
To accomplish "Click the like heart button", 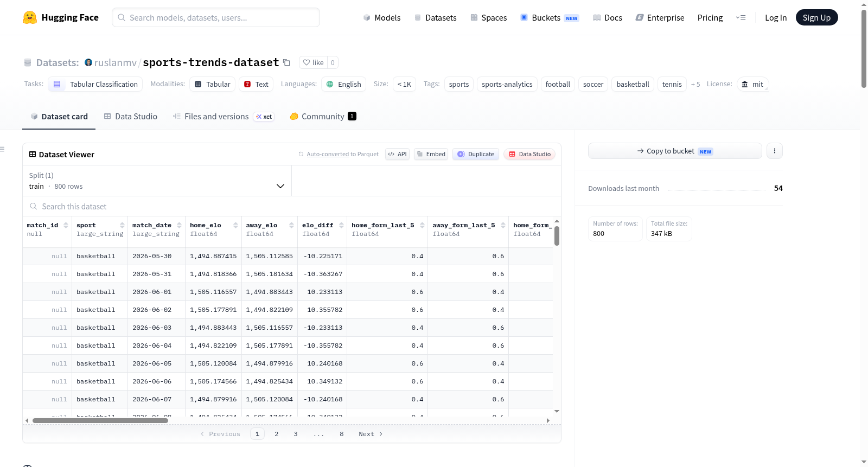I will [313, 62].
